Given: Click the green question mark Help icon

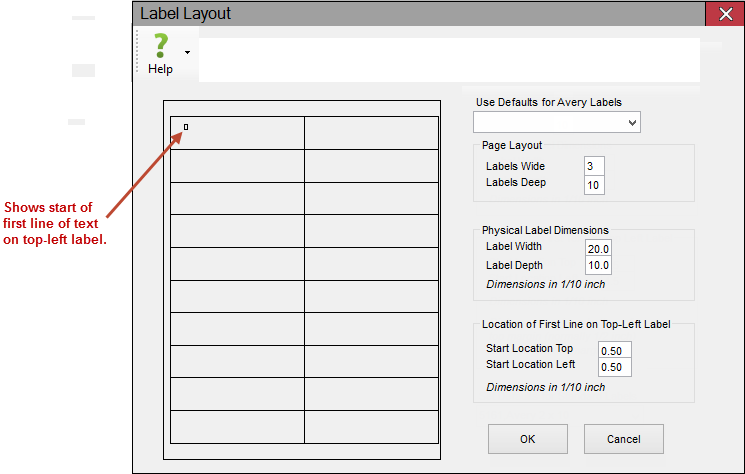Looking at the screenshot, I should [160, 47].
